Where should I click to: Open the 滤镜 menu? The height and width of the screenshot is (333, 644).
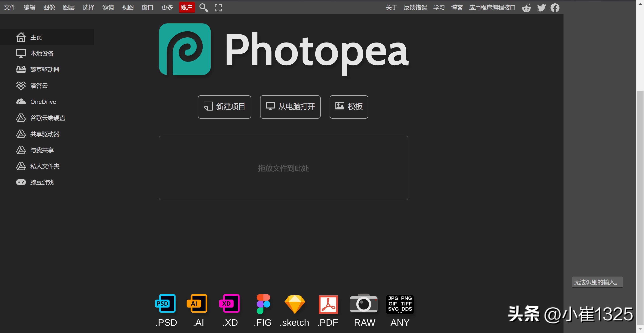pyautogui.click(x=108, y=8)
